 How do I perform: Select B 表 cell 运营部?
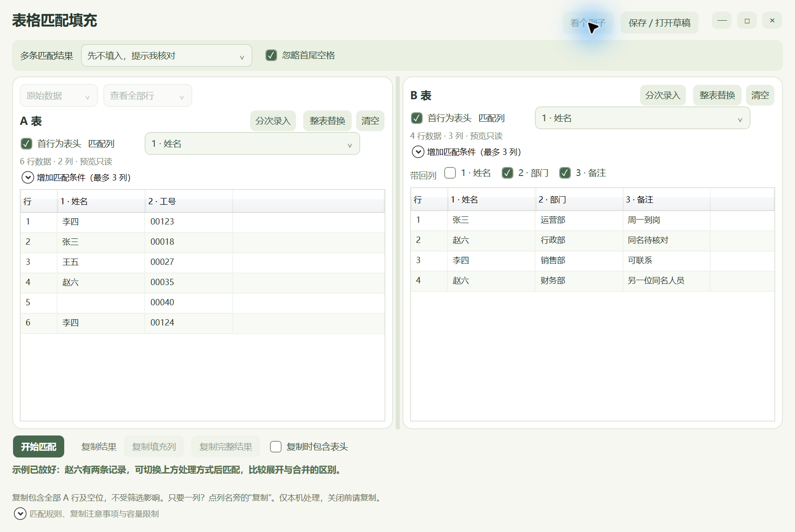579,220
